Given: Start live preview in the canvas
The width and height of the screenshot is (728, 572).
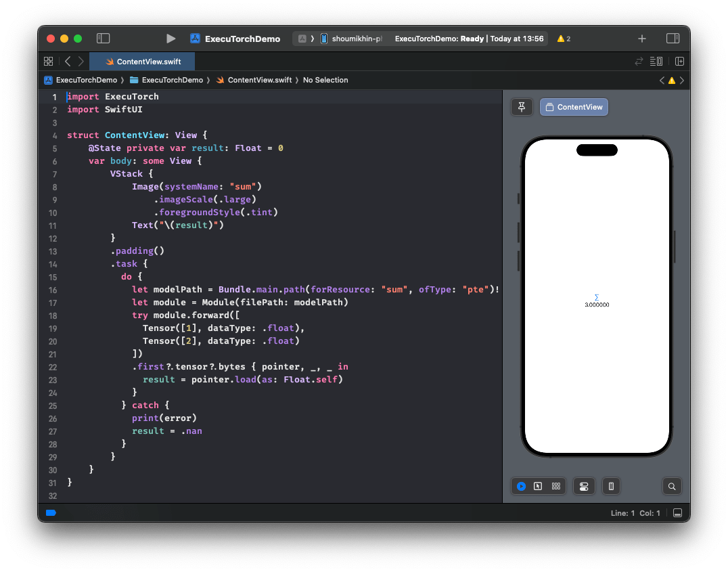Looking at the screenshot, I should (521, 486).
